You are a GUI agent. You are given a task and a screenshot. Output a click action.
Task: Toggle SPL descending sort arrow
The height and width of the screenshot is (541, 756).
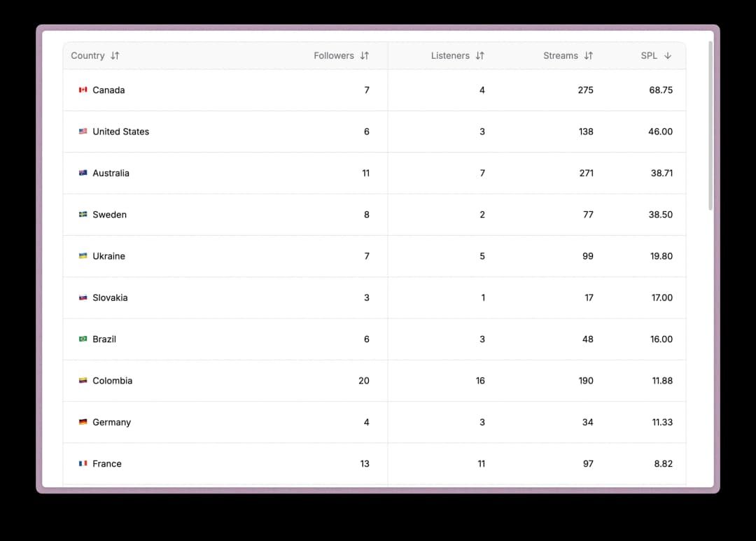[668, 56]
